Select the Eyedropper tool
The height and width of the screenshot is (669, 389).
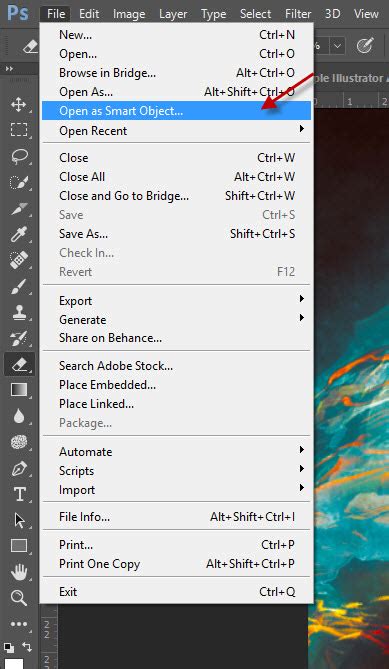pos(19,234)
